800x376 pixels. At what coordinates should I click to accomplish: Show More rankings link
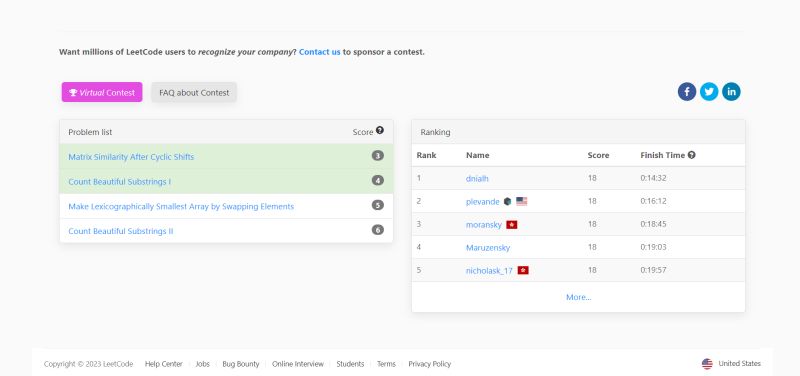point(579,297)
